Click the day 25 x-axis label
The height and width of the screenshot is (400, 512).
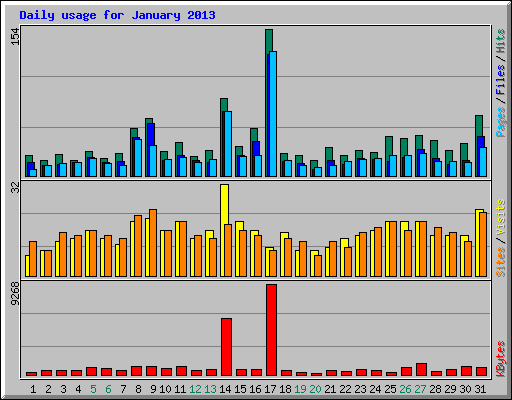(x=390, y=389)
